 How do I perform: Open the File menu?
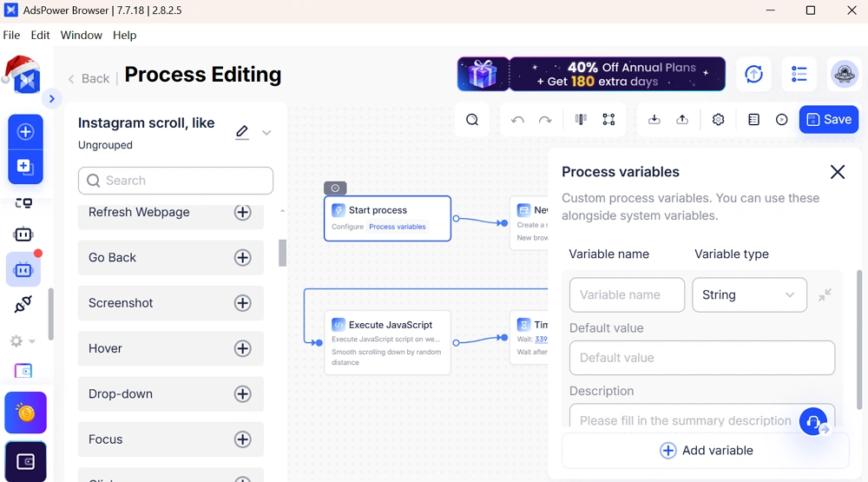pyautogui.click(x=11, y=36)
